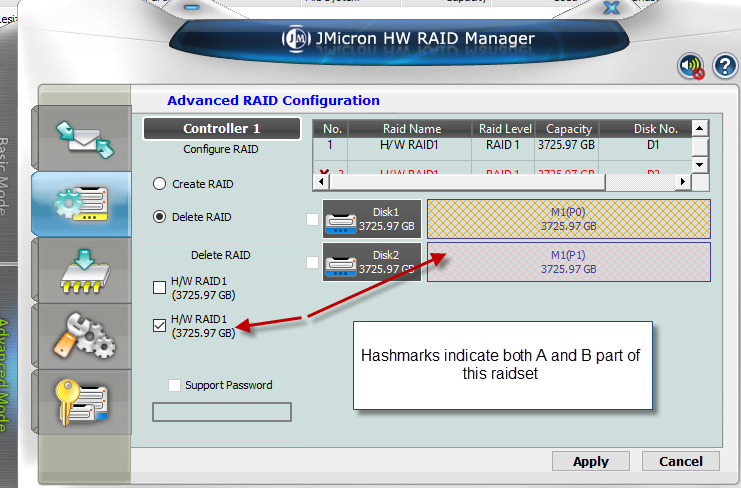The image size is (741, 488).
Task: Uncheck the second, checked H/W RAID1 checkbox
Action: point(159,325)
